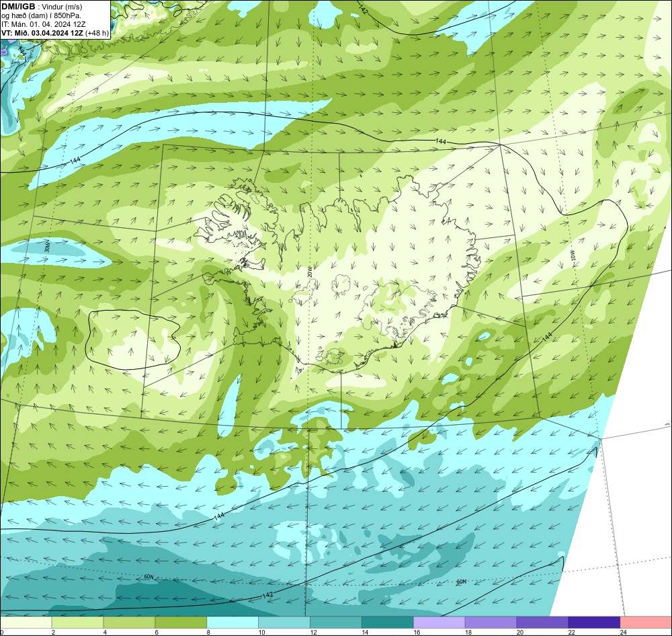Pick the light cyan 8–10 m/s legend swatch
The image size is (672, 636).
tap(233, 623)
